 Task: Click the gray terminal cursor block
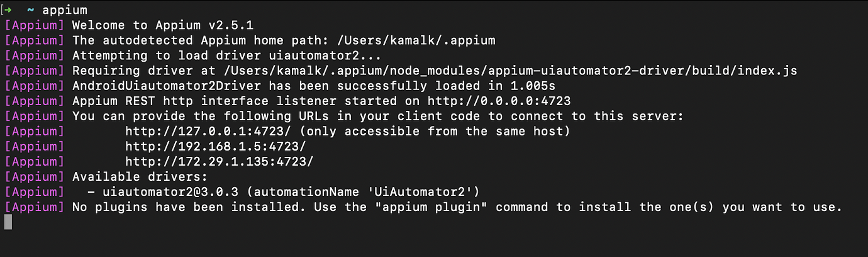point(8,222)
